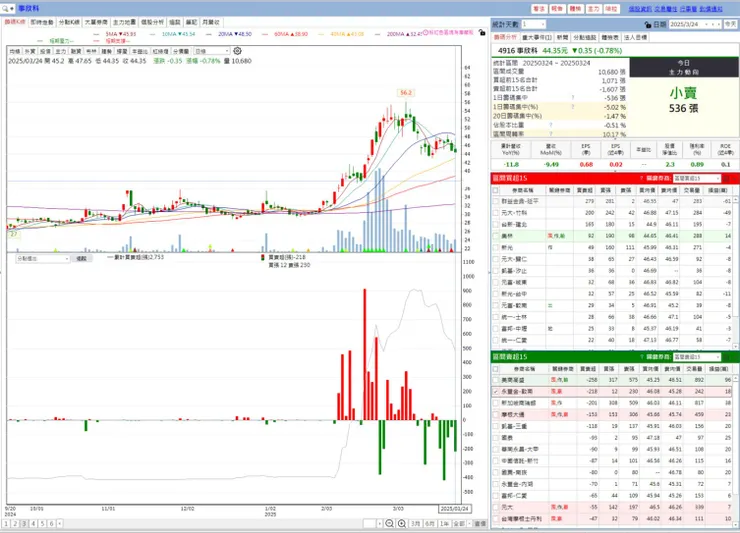This screenshot has width=740, height=533.
Task: Open help icon in 區間賣超15 header
Action: tap(641, 356)
